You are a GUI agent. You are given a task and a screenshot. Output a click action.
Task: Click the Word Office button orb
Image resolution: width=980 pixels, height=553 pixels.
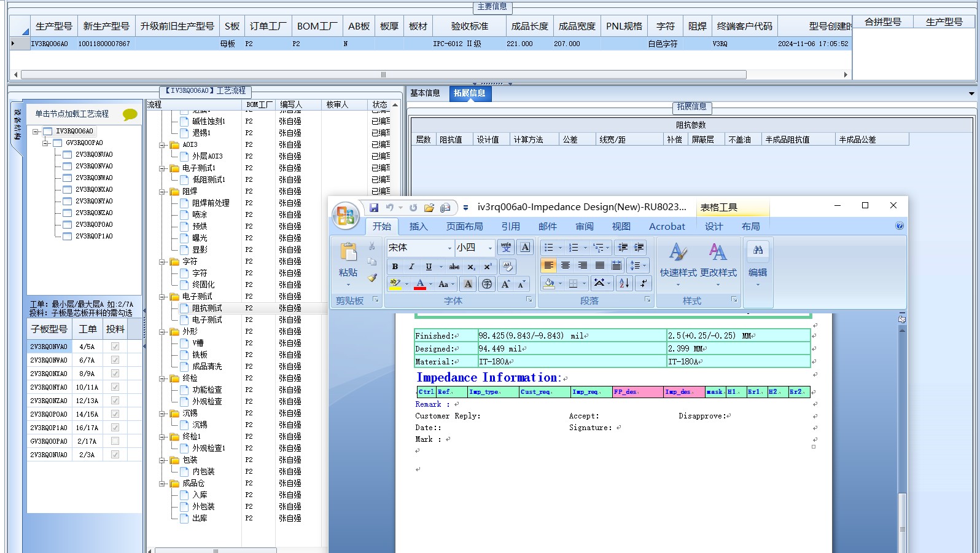tap(345, 216)
